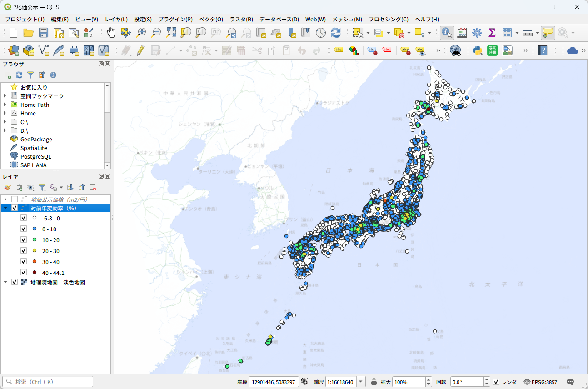This screenshot has width=588, height=389.
Task: Toggle the レンダ rendering checkbox
Action: pos(496,382)
